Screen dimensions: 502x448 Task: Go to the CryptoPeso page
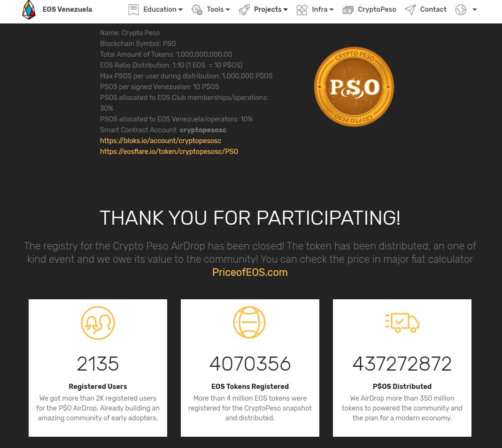tap(377, 9)
